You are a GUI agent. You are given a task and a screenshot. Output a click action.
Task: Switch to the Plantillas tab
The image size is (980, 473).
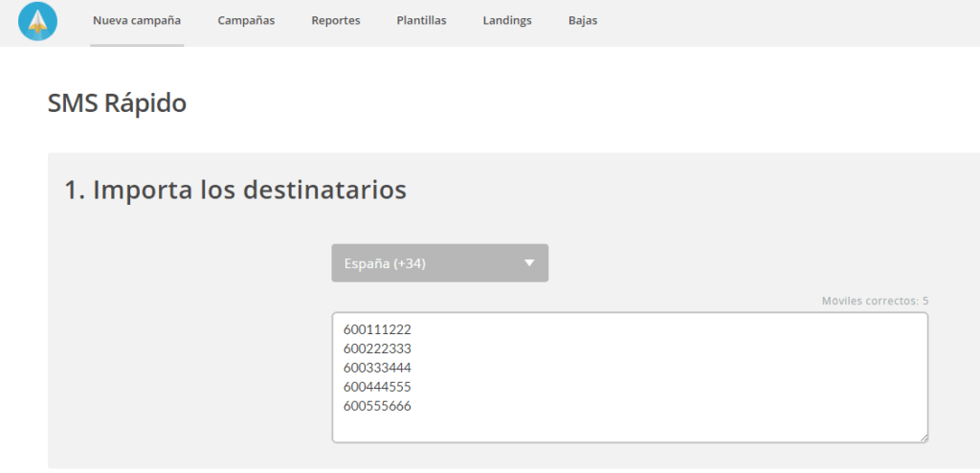click(x=421, y=21)
